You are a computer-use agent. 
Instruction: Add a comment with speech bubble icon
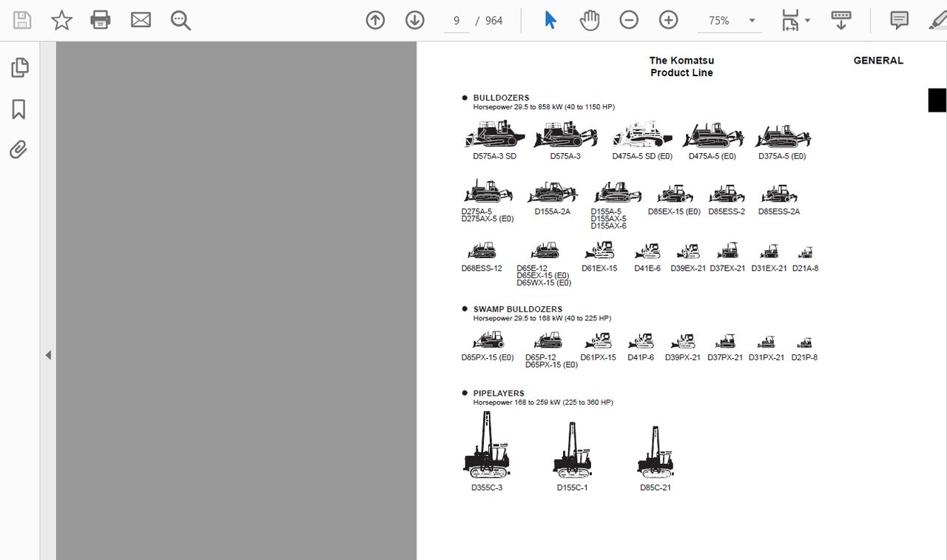click(900, 20)
